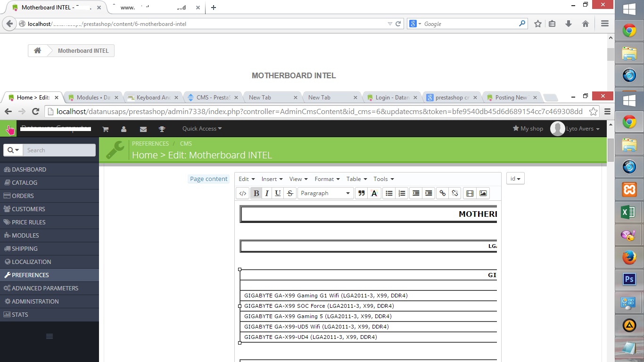Toggle strikethrough formatting
644x362 pixels.
[x=290, y=193]
